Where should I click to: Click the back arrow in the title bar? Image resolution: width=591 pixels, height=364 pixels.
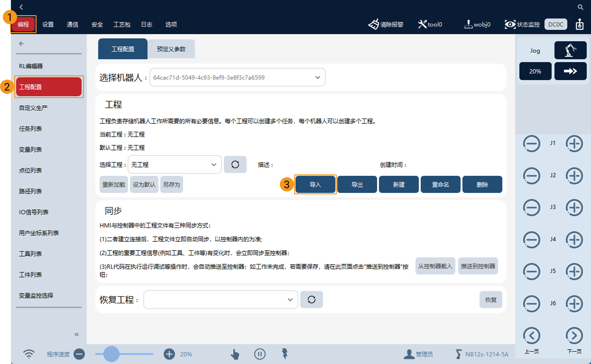coord(21,7)
